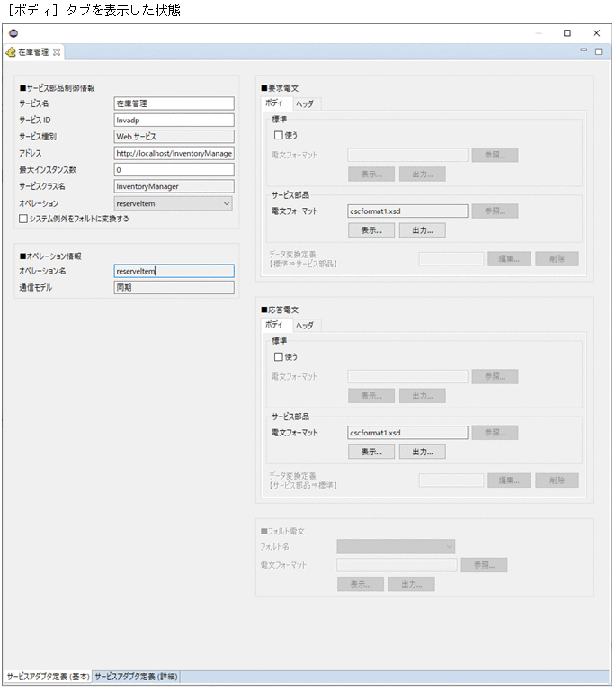Click 標準 電文フォーマット field in 応答電文
Image resolution: width=616 pixels, height=691 pixels.
[x=407, y=377]
